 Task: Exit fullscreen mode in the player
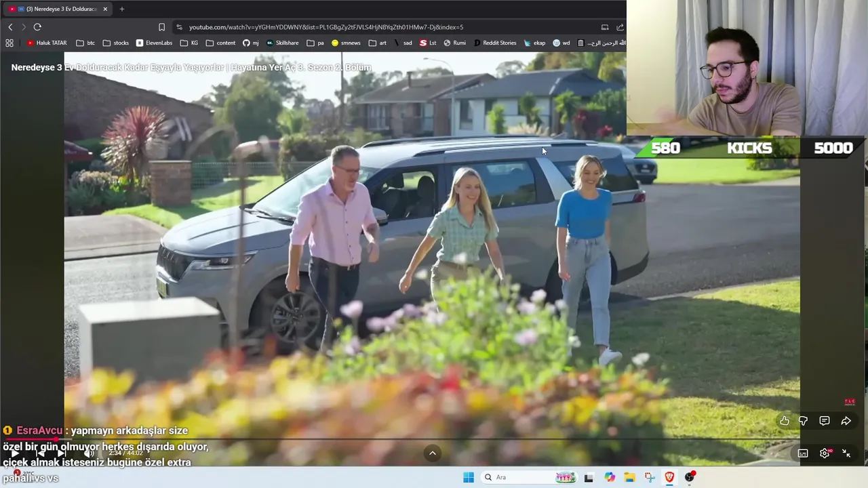coord(846,453)
